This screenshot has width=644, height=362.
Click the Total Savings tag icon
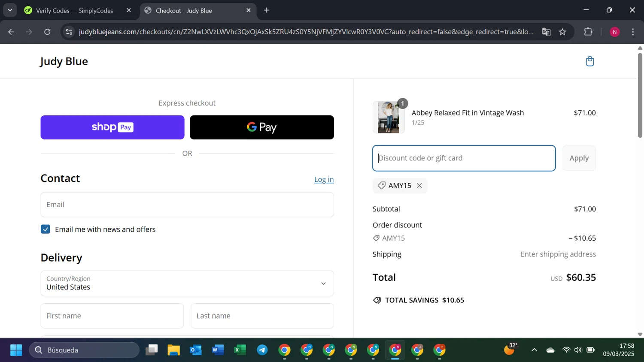[377, 300]
